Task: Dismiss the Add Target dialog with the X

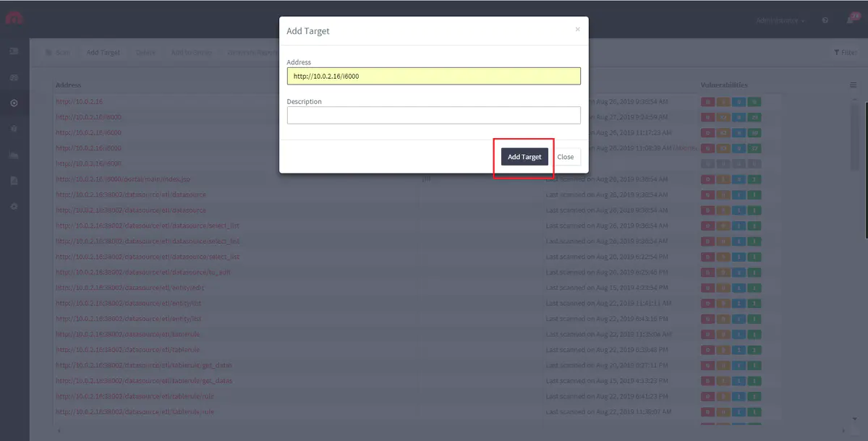Action: [577, 30]
